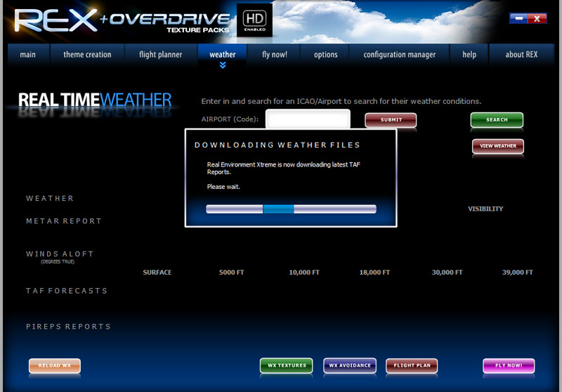Click the SURFACE column header
This screenshot has height=392, width=562.
point(157,273)
